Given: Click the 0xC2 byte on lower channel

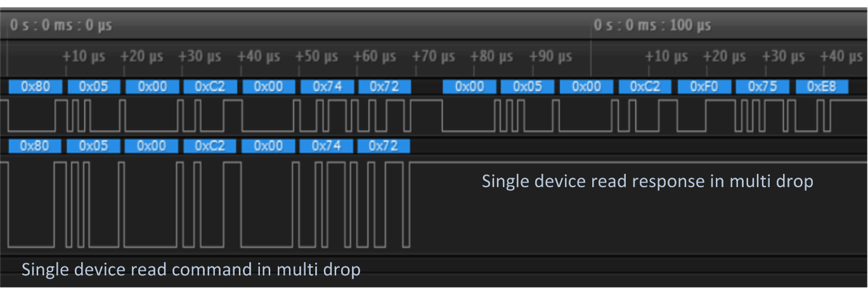Looking at the screenshot, I should click(210, 146).
